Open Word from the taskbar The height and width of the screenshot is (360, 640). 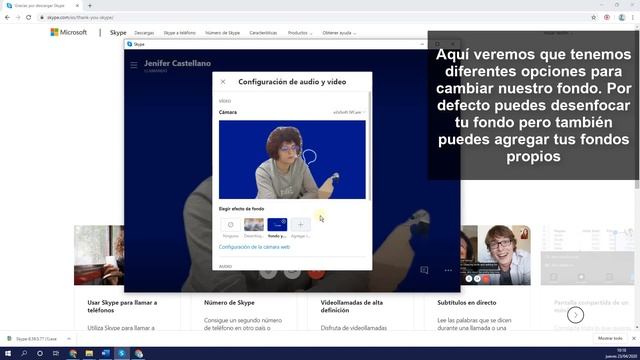coord(105,353)
